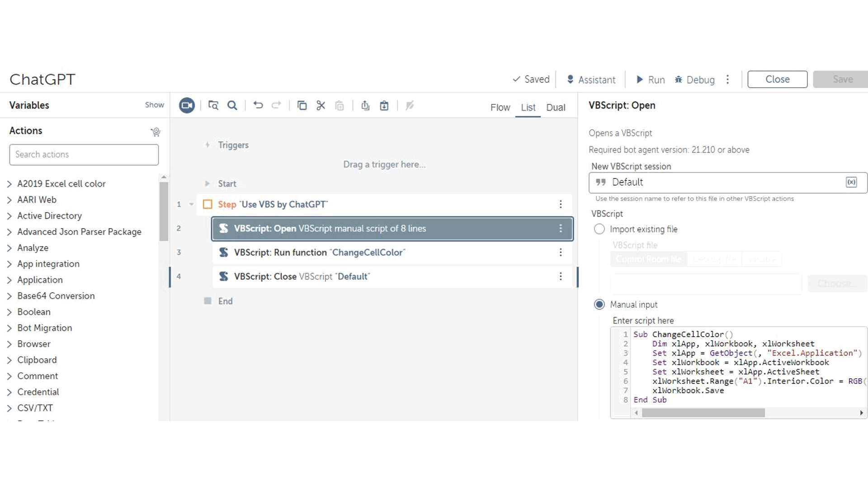Click the disabled toggle action icon
Screen dimensions: 868x488
point(410,105)
